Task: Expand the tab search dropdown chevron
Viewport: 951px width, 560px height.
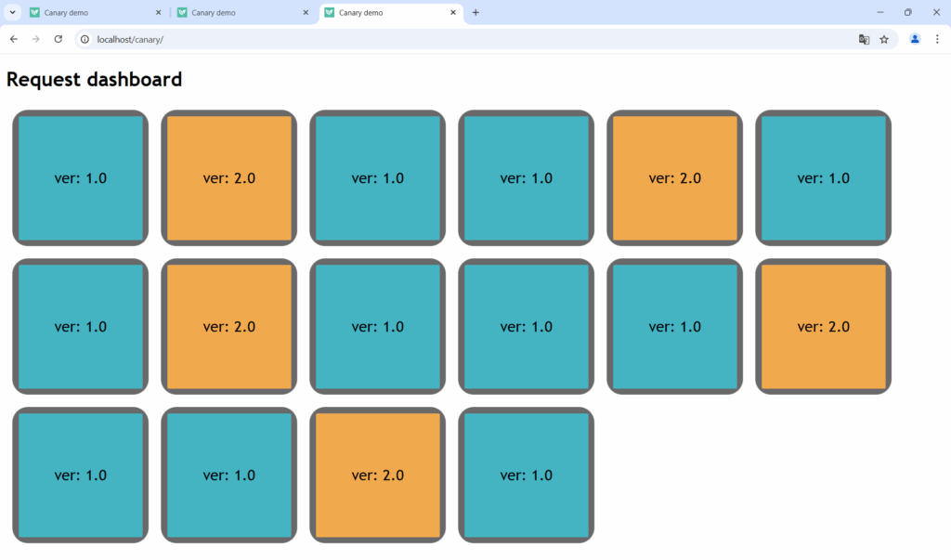Action: 13,13
